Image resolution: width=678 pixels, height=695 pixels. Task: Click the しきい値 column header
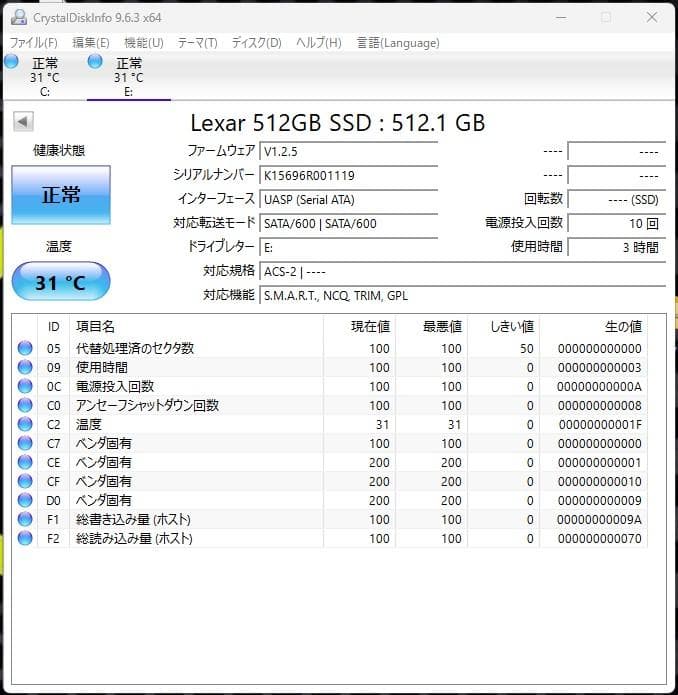[503, 327]
